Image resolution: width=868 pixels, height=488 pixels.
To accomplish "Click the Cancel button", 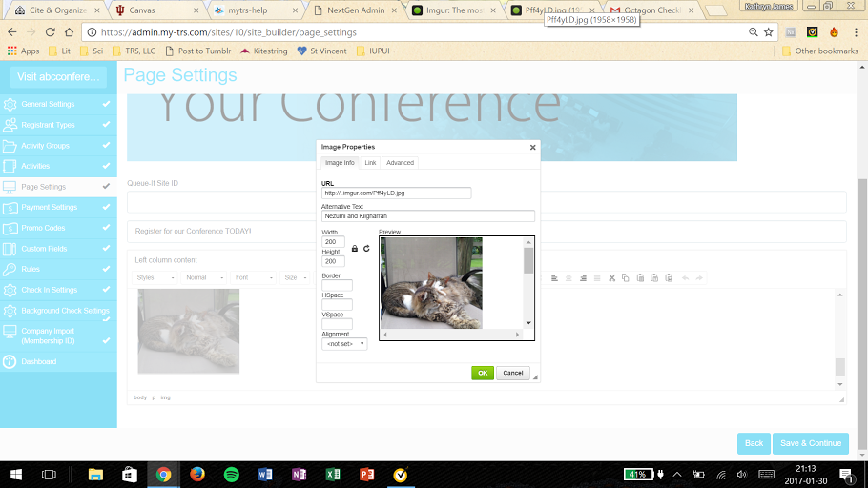I will coord(512,373).
